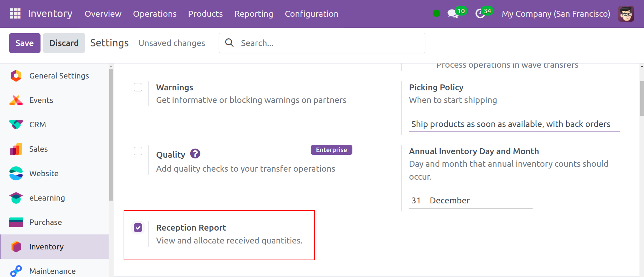
Task: Open the Picking Policy dropdown
Action: [x=514, y=124]
